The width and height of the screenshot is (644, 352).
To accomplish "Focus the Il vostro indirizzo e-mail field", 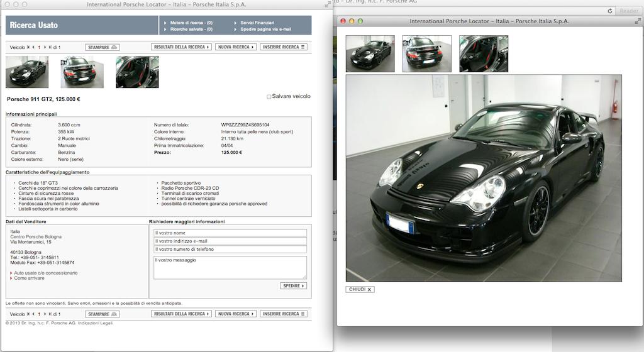I will tap(230, 241).
